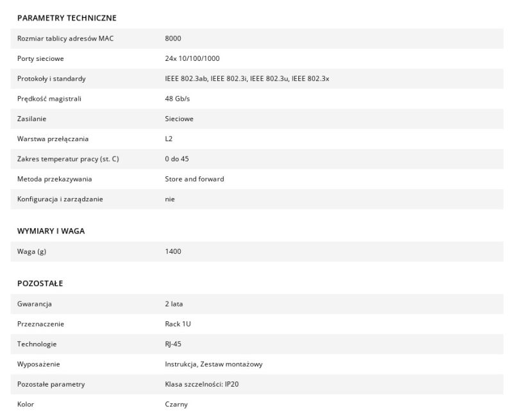
Task: Click the Prędkość magistrali 48 Gb/s value
Action: tap(178, 99)
